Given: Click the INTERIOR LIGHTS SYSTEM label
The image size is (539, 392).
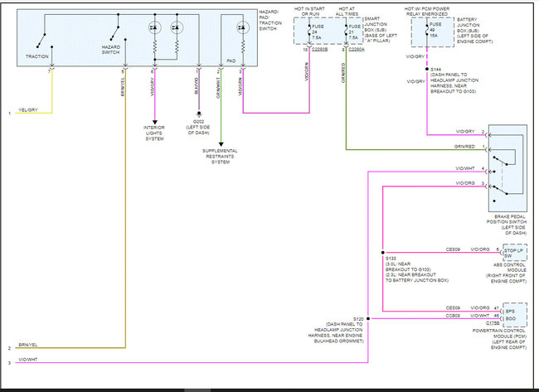Looking at the screenshot, I should pyautogui.click(x=154, y=133).
